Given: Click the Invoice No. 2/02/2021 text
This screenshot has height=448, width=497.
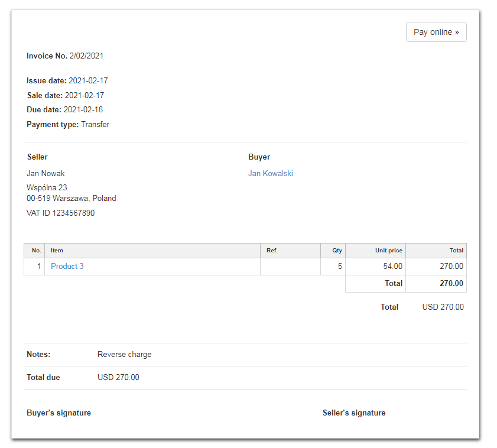Looking at the screenshot, I should [65, 56].
